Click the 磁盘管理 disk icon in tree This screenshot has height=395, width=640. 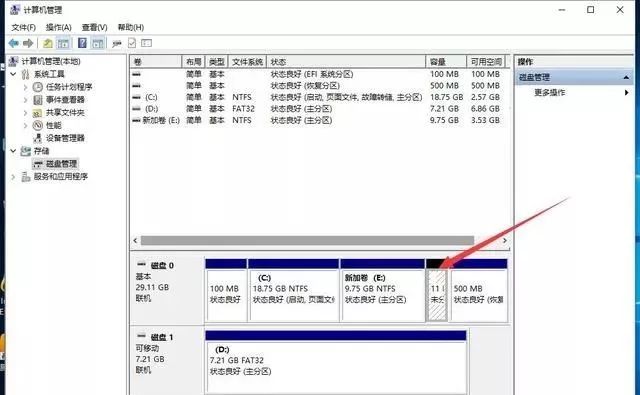pos(38,164)
